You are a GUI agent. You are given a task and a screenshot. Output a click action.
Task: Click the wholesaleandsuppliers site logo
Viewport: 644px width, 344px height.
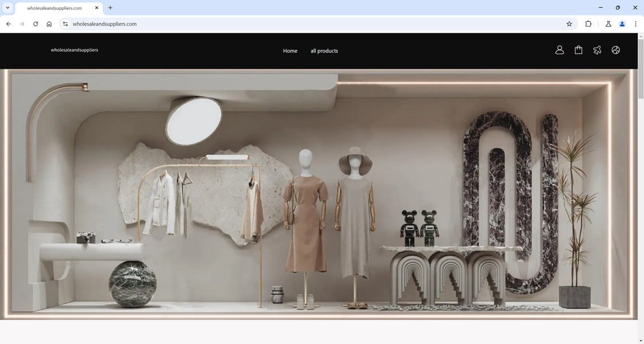[74, 50]
